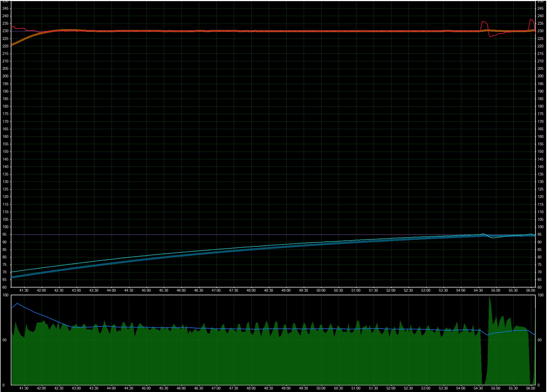Click the 100 label on the lower chart's left axis
Viewport: 547px width, 392px height.
5,295
